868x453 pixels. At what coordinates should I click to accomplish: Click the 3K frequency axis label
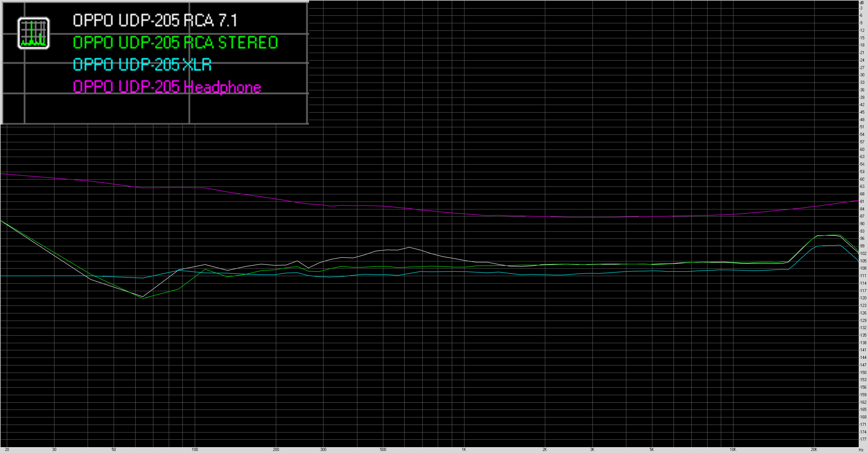592,450
